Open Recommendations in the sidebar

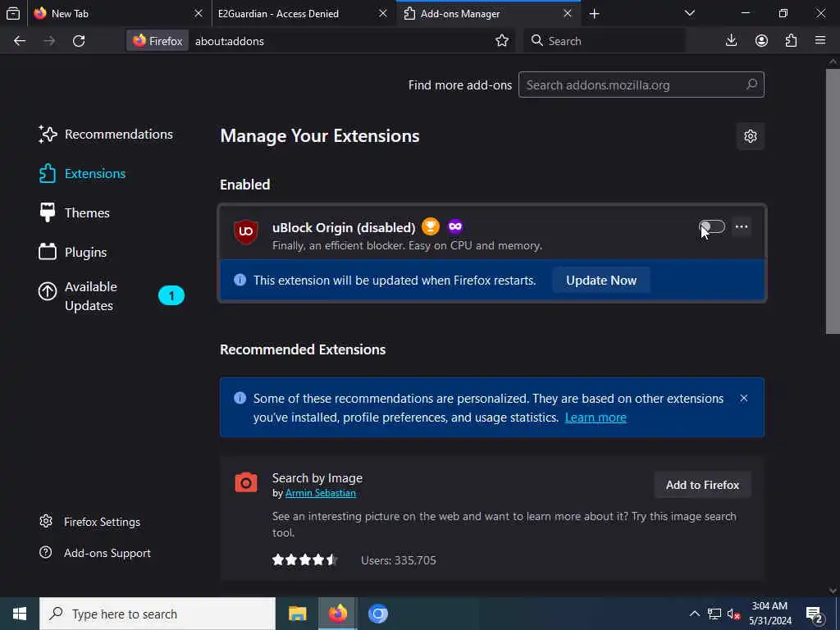click(106, 134)
